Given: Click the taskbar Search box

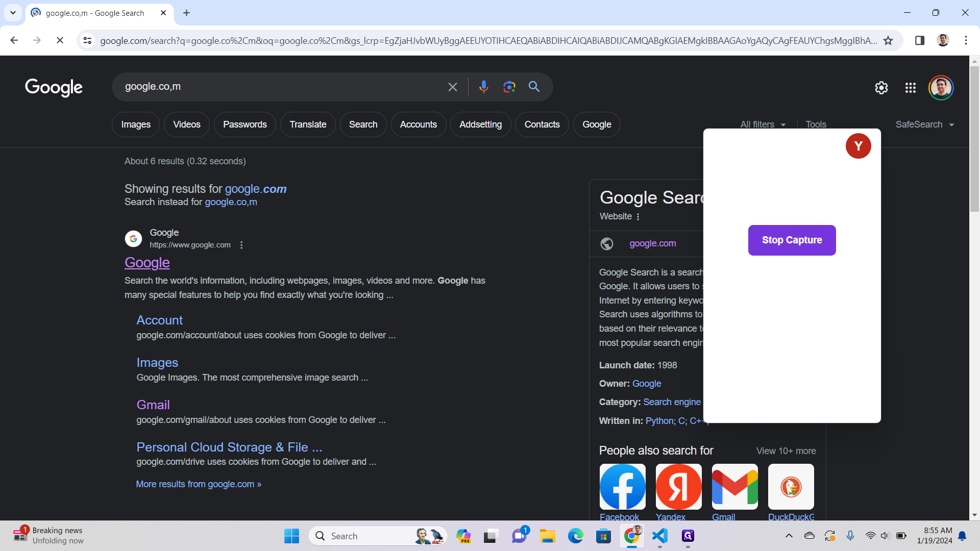Looking at the screenshot, I should tap(378, 536).
